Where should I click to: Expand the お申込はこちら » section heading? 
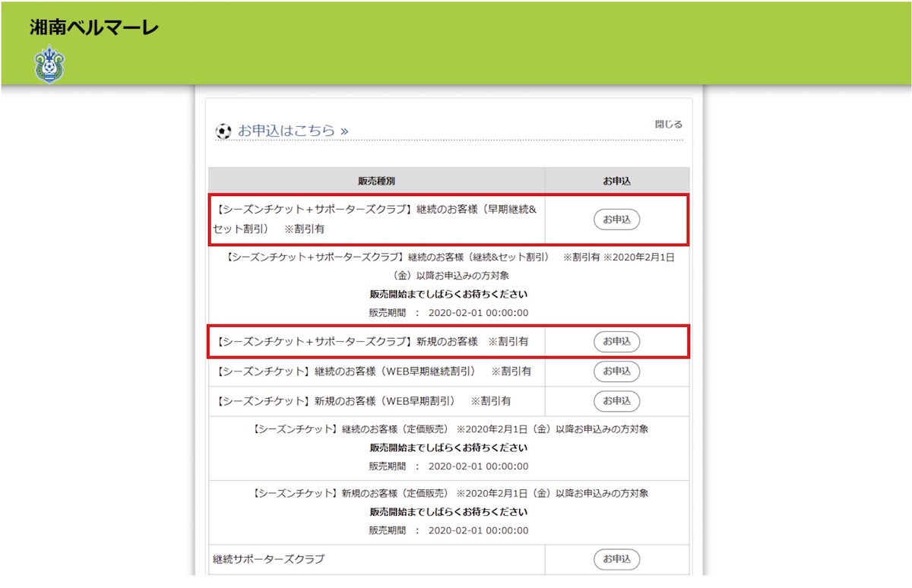[x=293, y=131]
